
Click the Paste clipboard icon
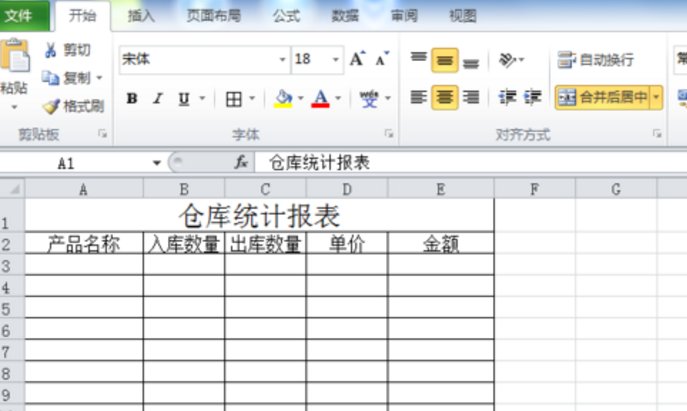[x=15, y=55]
